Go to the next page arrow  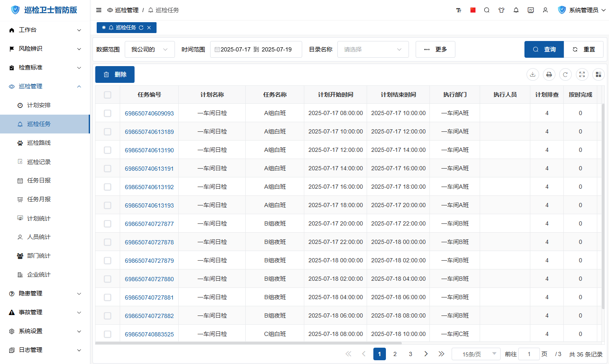point(426,354)
